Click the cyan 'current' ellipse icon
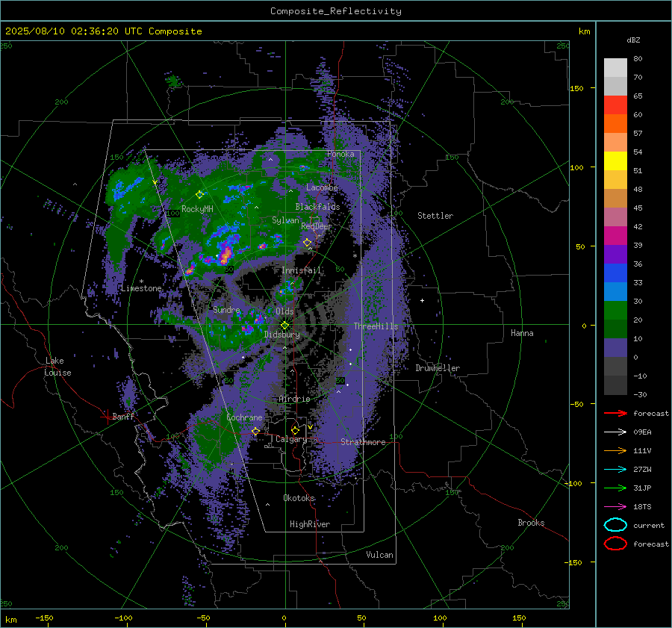The image size is (672, 628). click(x=615, y=525)
